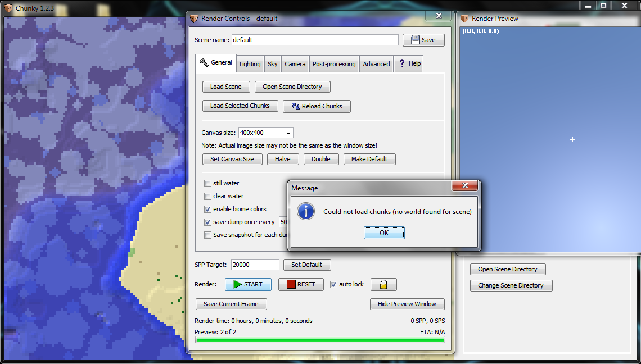
Task: Click the wrench icon on the General tab
Action: pos(204,63)
